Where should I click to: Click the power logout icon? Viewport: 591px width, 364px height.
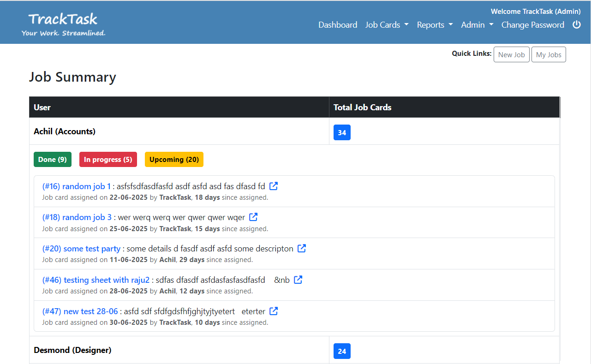(x=576, y=25)
